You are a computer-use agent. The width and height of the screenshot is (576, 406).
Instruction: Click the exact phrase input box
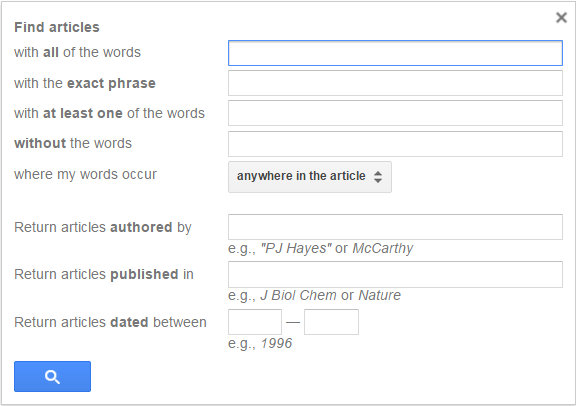click(395, 83)
